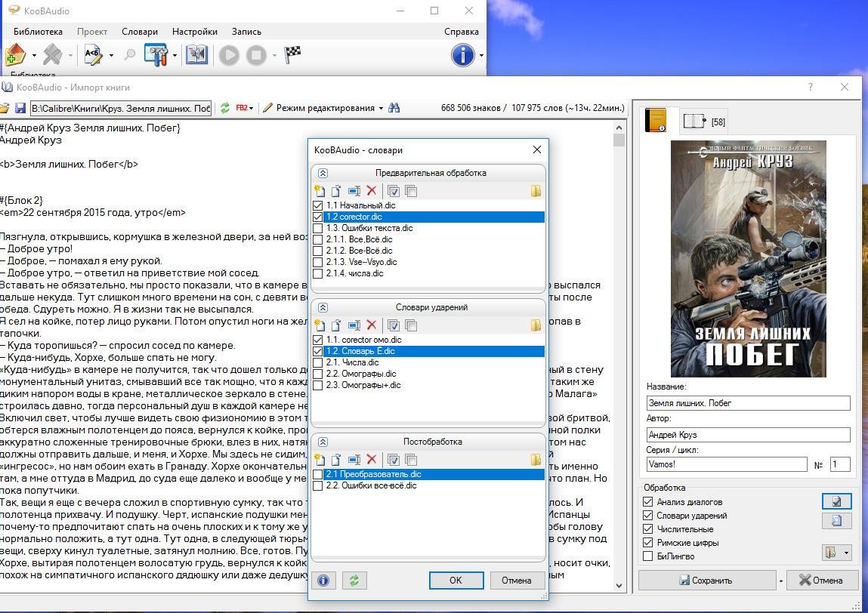Click Отмена next to Сохранить

[x=821, y=581]
